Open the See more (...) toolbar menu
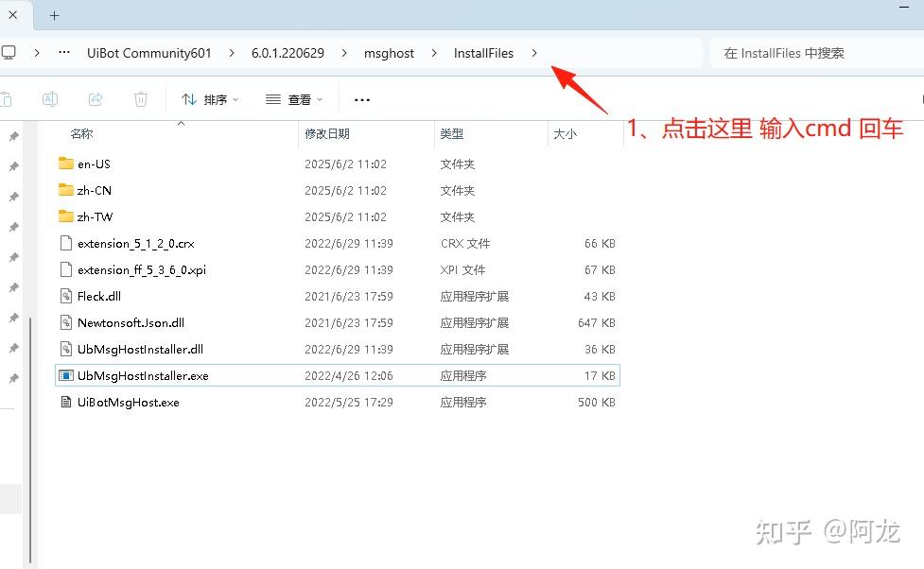 tap(360, 99)
